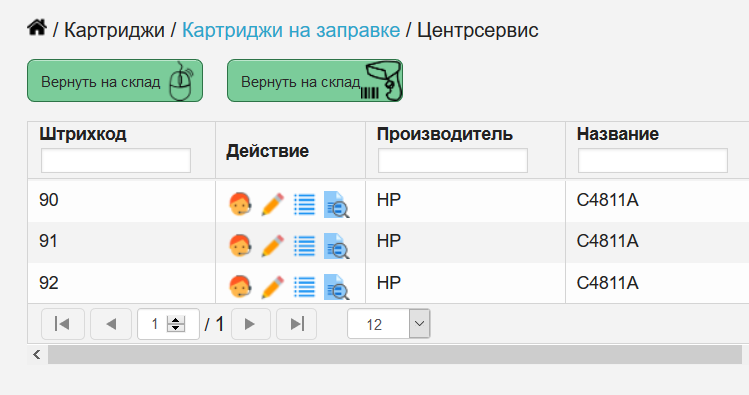Edit cartridge 91 with pencil icon

pos(272,246)
